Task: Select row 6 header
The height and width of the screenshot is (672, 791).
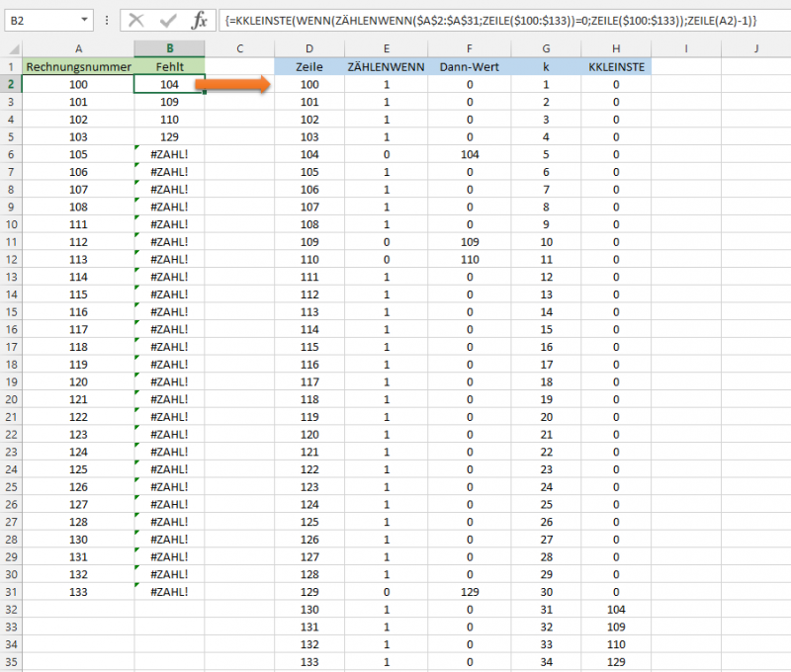Action: pos(10,154)
